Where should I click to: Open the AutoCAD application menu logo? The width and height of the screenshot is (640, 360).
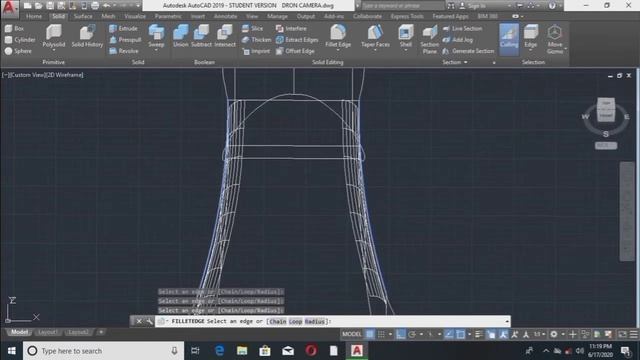[x=9, y=8]
